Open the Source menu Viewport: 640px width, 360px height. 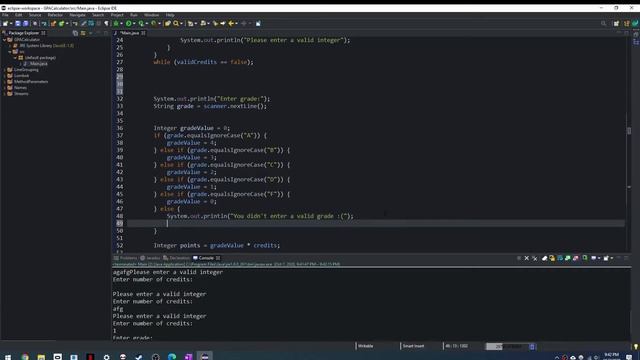coord(35,15)
